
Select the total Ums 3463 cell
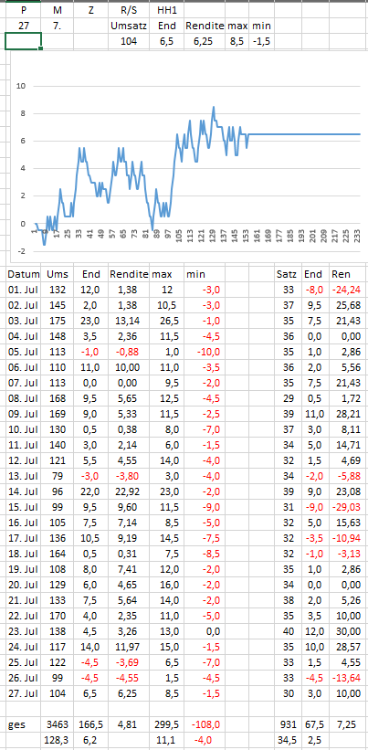(x=57, y=724)
